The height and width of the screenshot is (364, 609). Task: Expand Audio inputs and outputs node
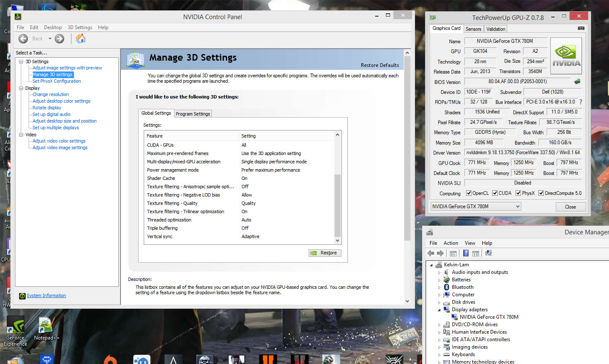click(439, 273)
